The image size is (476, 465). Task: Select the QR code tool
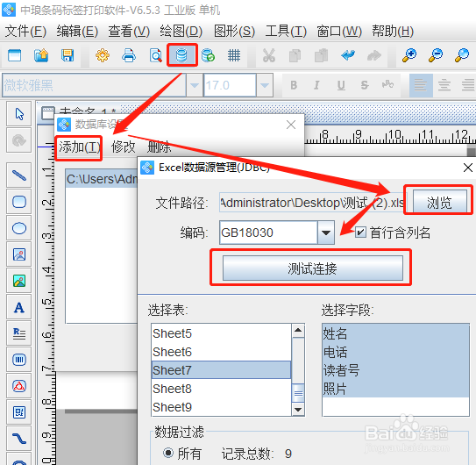pyautogui.click(x=19, y=412)
